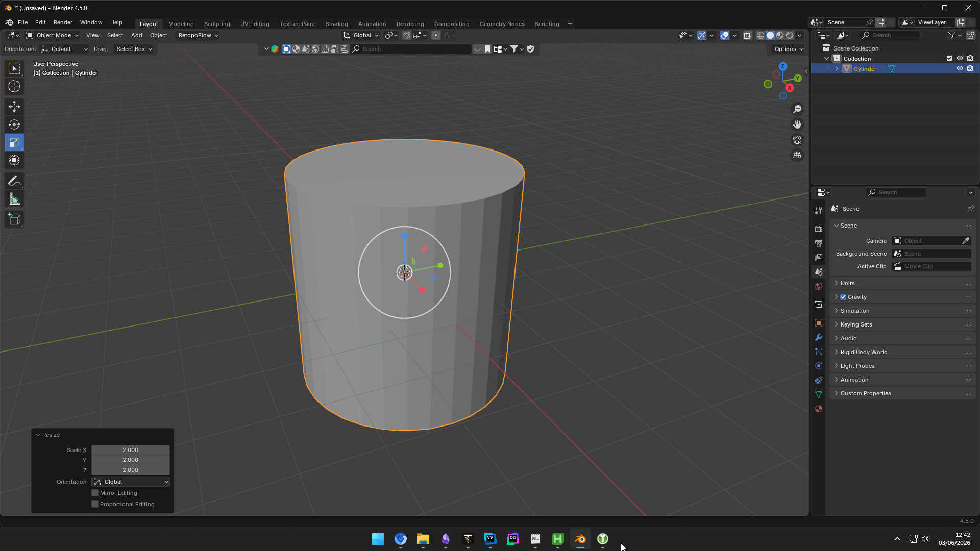Activate the Rotate tool
The image size is (980, 551).
(14, 124)
